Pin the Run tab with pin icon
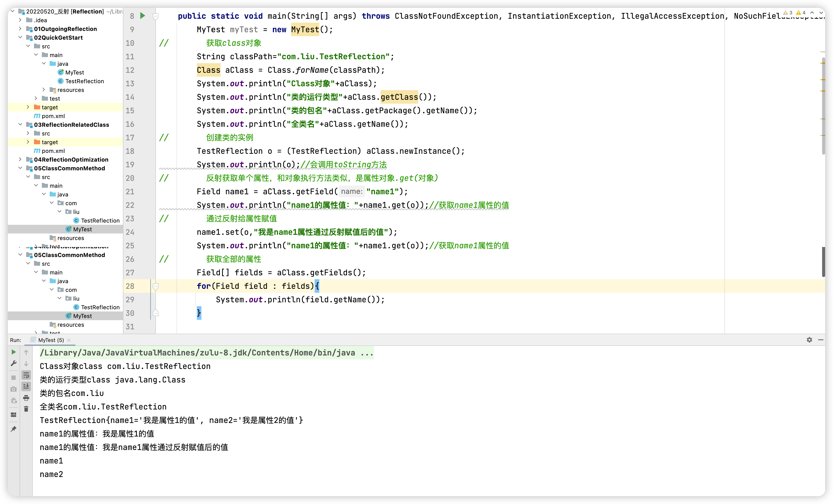The image size is (833, 504). tap(14, 429)
